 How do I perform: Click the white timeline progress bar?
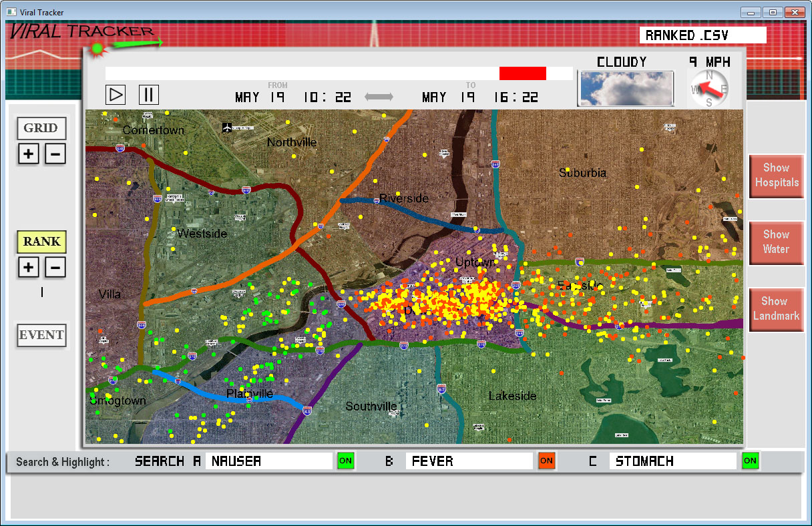click(x=339, y=73)
